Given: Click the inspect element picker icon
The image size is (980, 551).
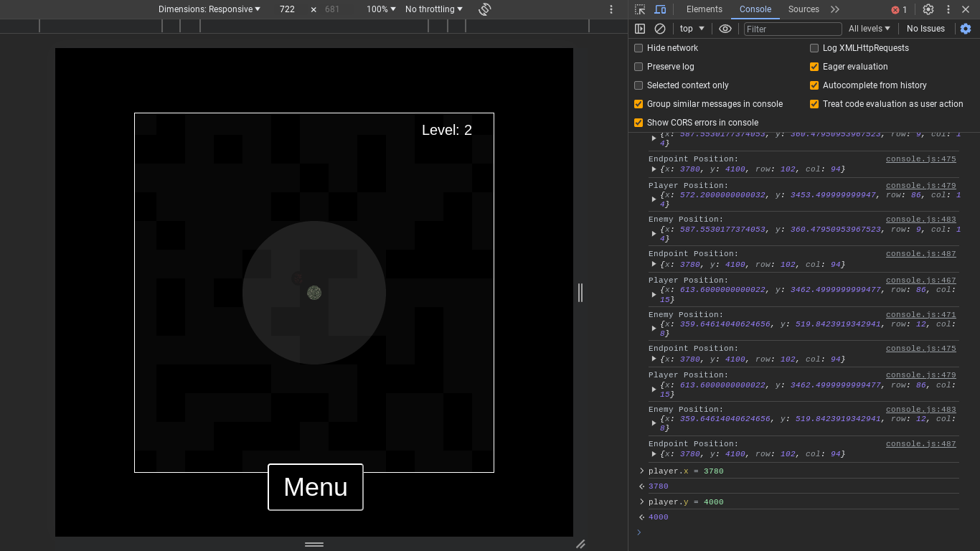Looking at the screenshot, I should pos(640,9).
